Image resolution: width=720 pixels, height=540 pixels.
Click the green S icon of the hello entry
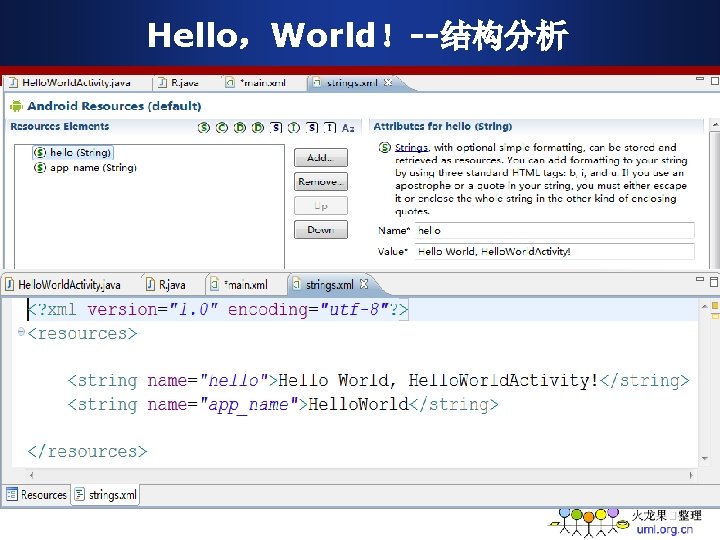(x=40, y=152)
